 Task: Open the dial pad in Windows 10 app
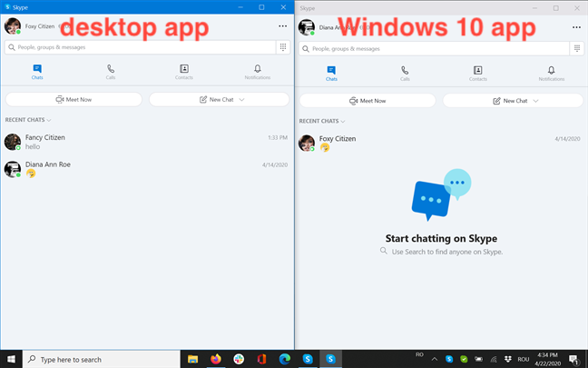(x=577, y=49)
